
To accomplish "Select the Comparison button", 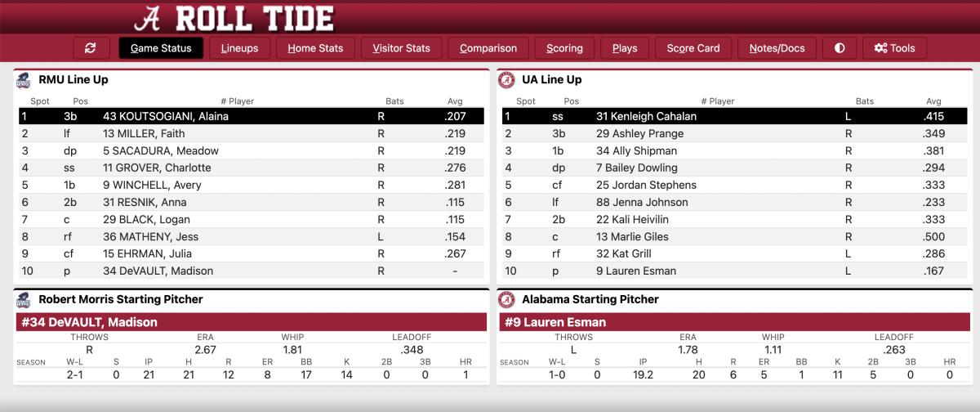I will pyautogui.click(x=488, y=48).
